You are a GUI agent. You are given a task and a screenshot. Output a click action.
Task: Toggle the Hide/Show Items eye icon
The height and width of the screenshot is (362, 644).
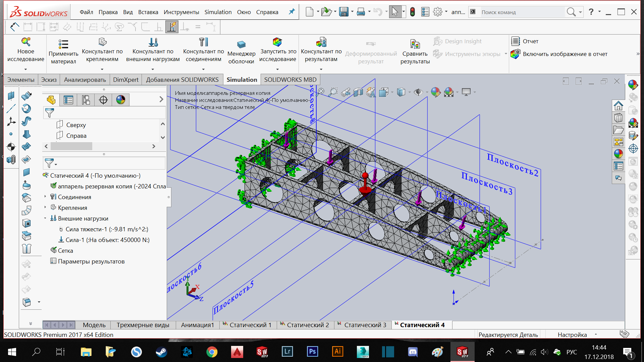coord(418,92)
